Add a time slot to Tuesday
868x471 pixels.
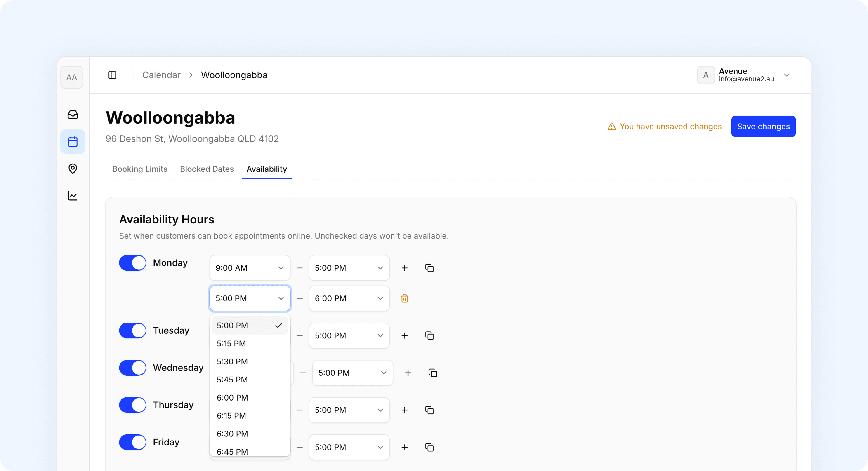point(404,336)
